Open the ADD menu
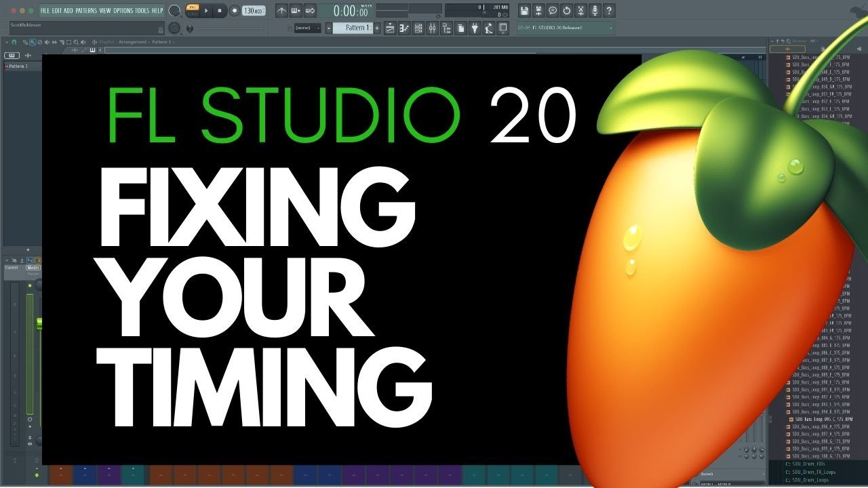The height and width of the screenshot is (488, 868). [68, 11]
